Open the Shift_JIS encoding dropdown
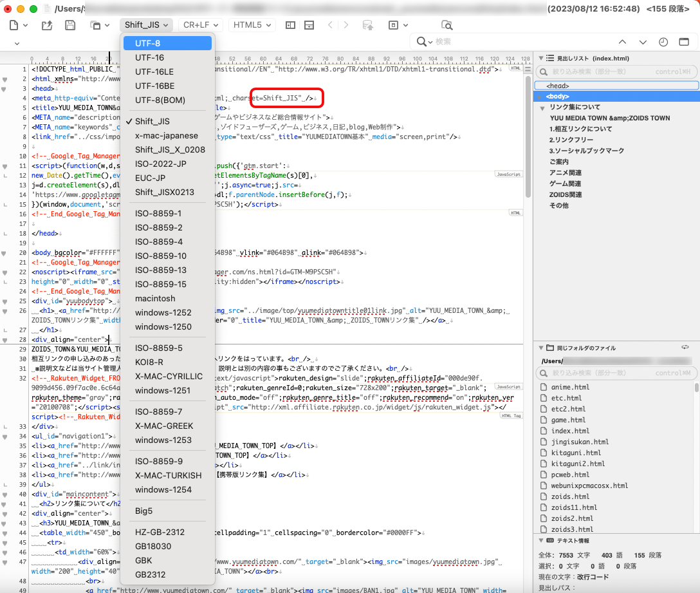The image size is (700, 593). 146,25
